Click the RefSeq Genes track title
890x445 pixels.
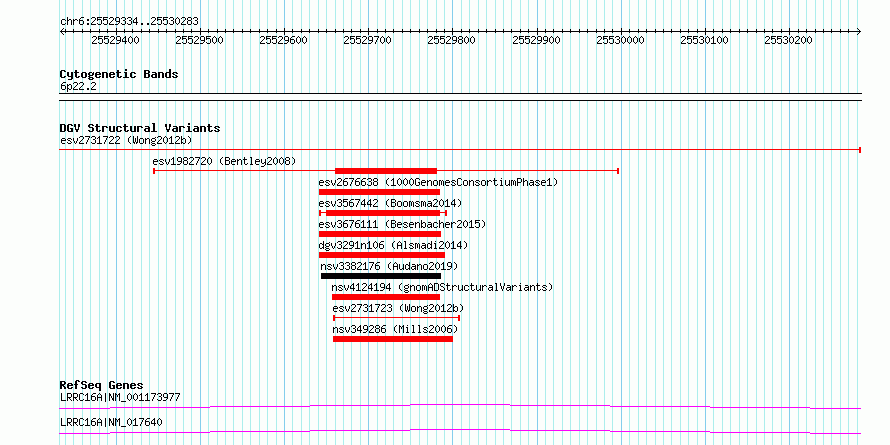pos(101,385)
